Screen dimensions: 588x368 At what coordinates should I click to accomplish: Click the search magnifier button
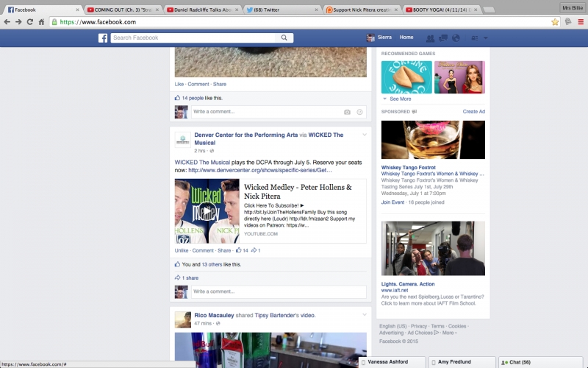click(284, 38)
